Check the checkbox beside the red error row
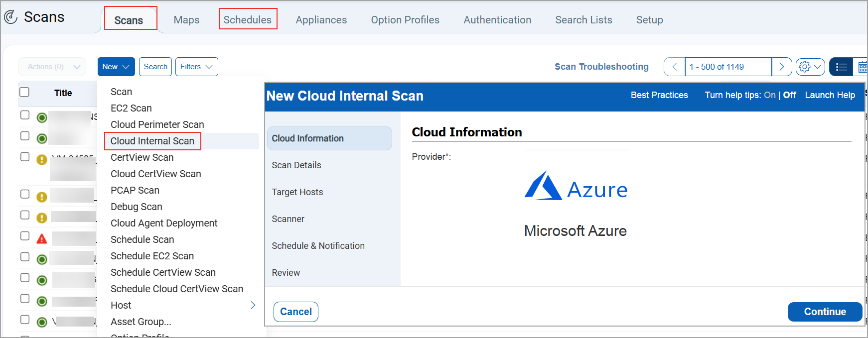This screenshot has width=868, height=338. [25, 236]
